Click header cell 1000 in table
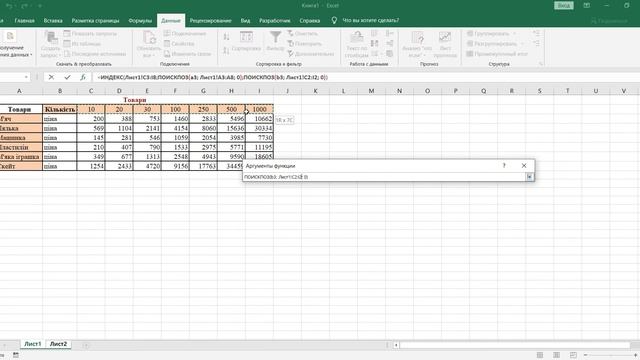Image resolution: width=640 pixels, height=360 pixels. click(260, 109)
